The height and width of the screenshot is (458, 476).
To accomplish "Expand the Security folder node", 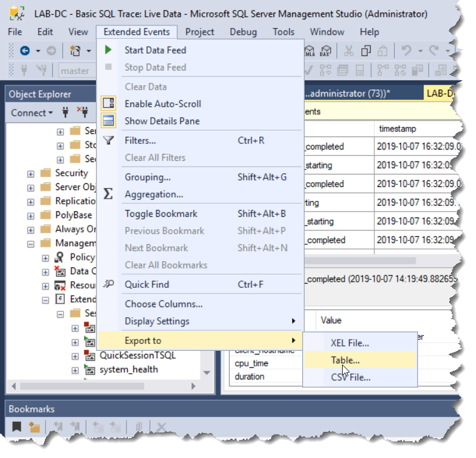I will tap(31, 173).
